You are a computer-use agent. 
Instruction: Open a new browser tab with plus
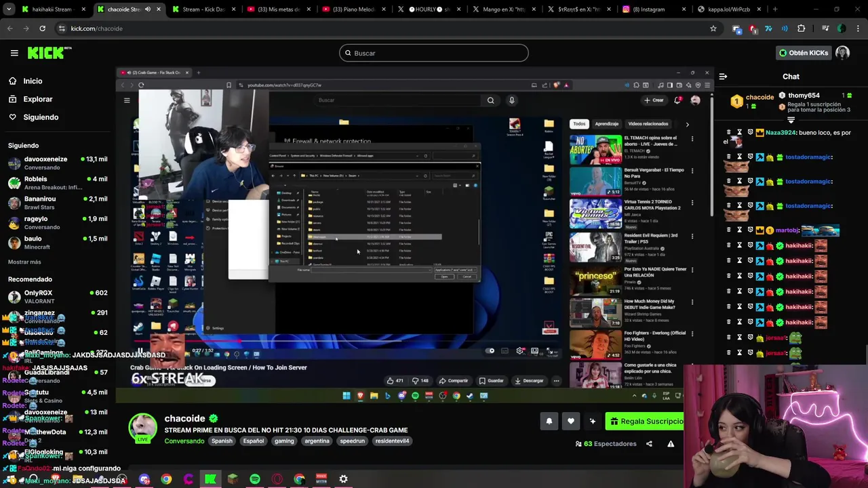[775, 9]
